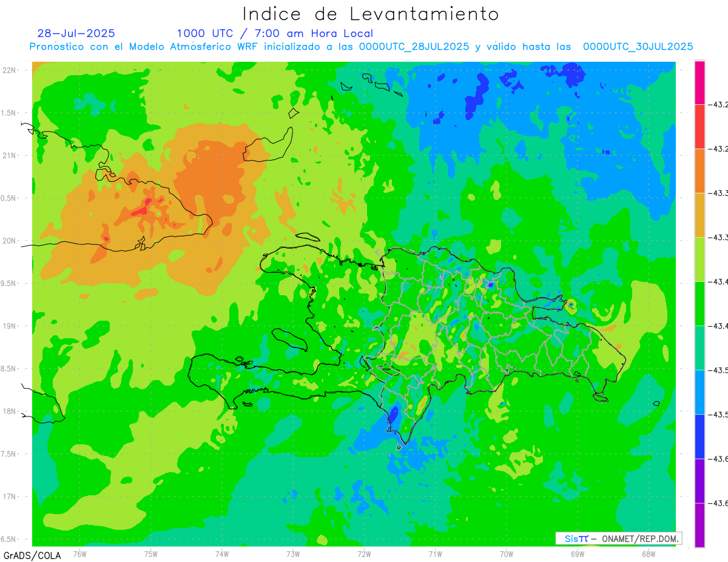Click the deep blue color bar swatch
Viewport: 728px width, 562px height.
[x=699, y=437]
